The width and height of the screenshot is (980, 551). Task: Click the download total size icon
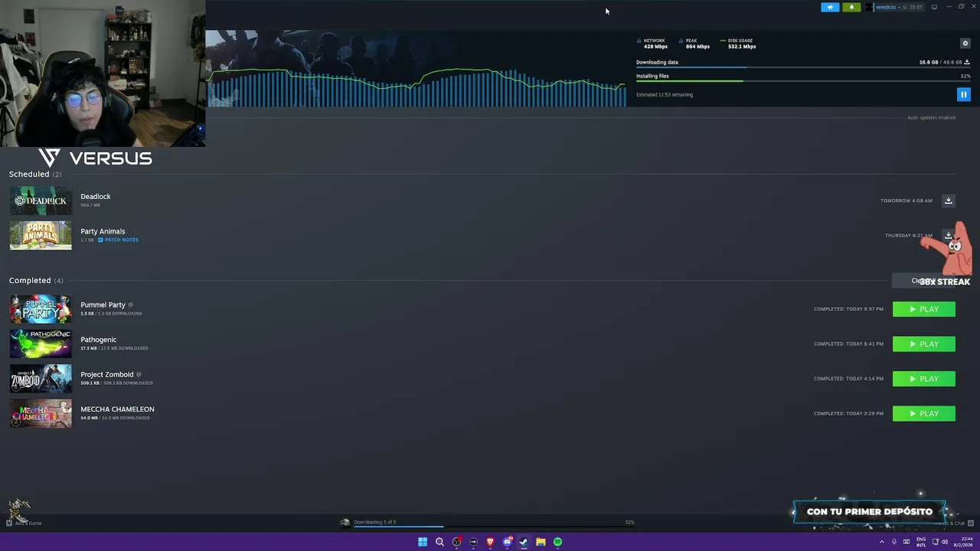pos(967,62)
